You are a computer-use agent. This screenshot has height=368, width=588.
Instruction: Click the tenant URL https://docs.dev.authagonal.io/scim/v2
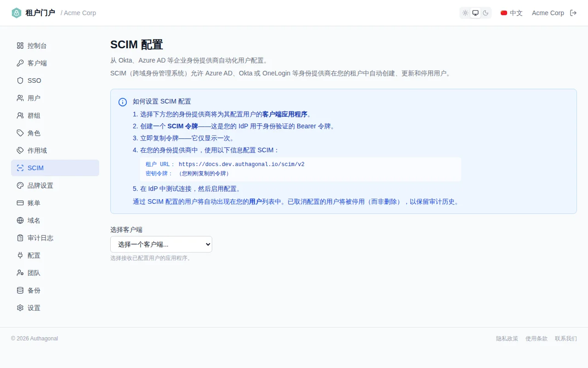(x=242, y=164)
